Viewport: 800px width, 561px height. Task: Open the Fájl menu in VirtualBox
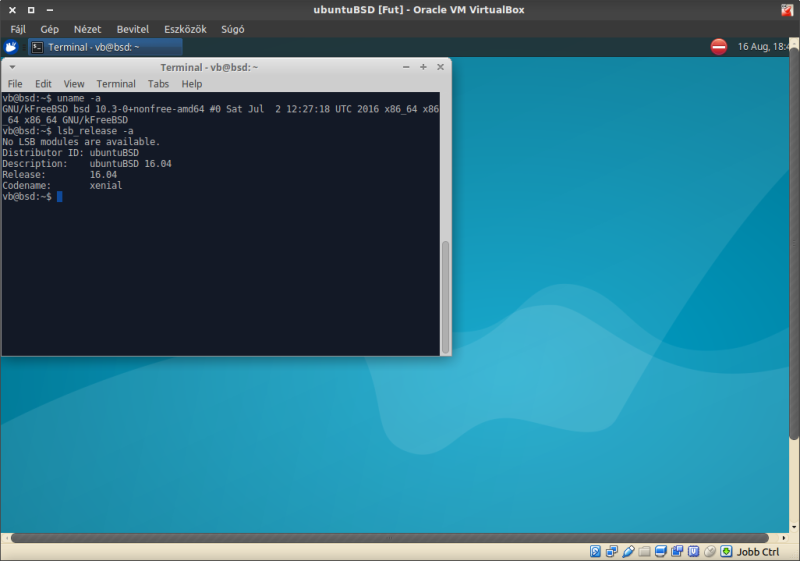pyautogui.click(x=18, y=29)
